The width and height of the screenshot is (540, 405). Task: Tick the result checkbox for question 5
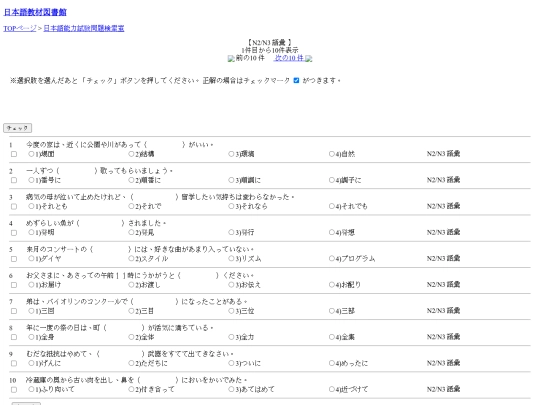14,259
